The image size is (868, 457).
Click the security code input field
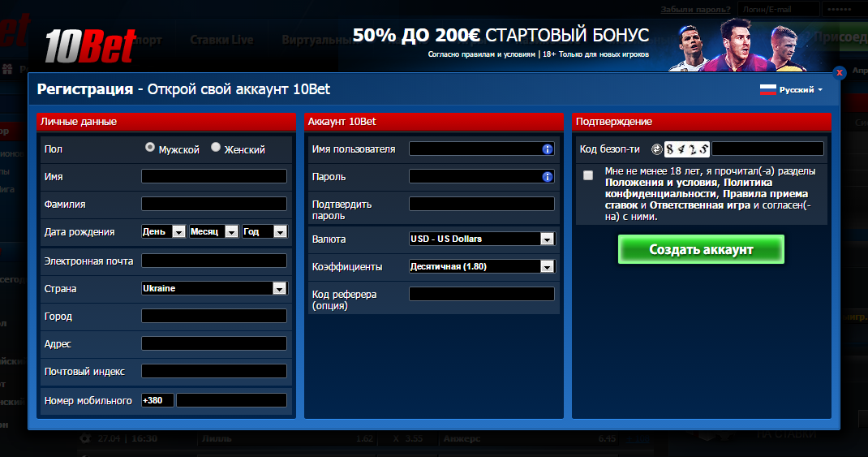767,149
